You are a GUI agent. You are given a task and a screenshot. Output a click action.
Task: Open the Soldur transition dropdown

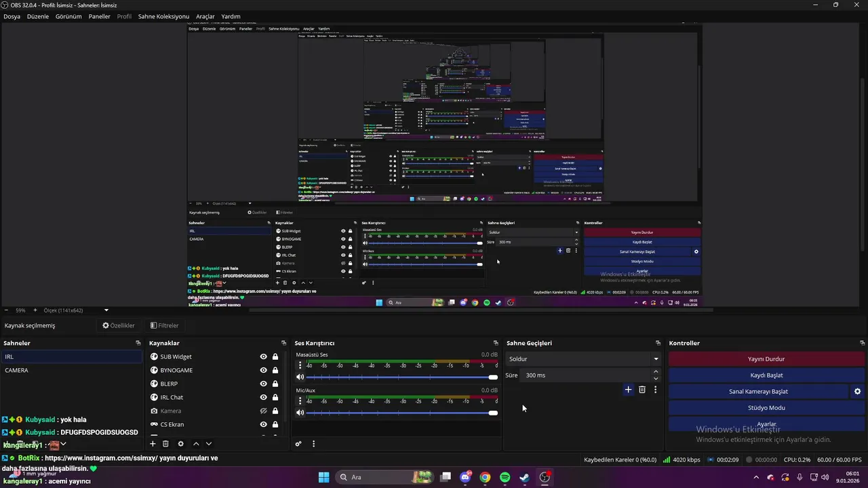(x=583, y=359)
